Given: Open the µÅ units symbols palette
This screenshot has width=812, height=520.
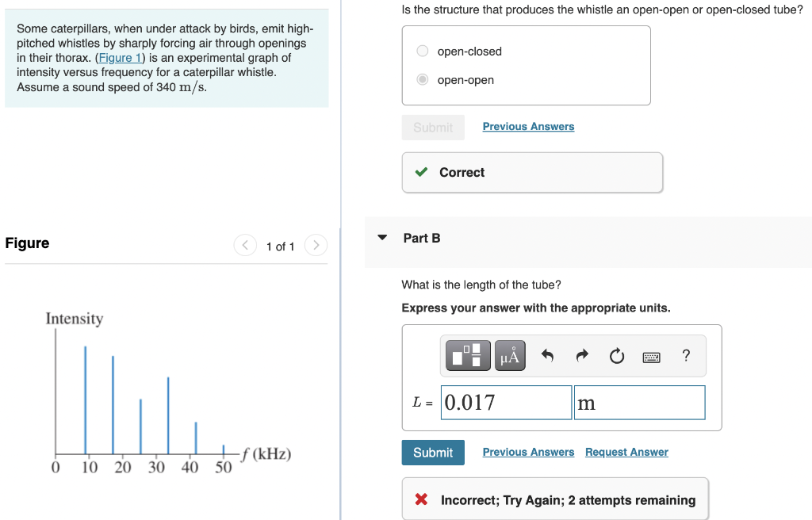Looking at the screenshot, I should click(510, 355).
